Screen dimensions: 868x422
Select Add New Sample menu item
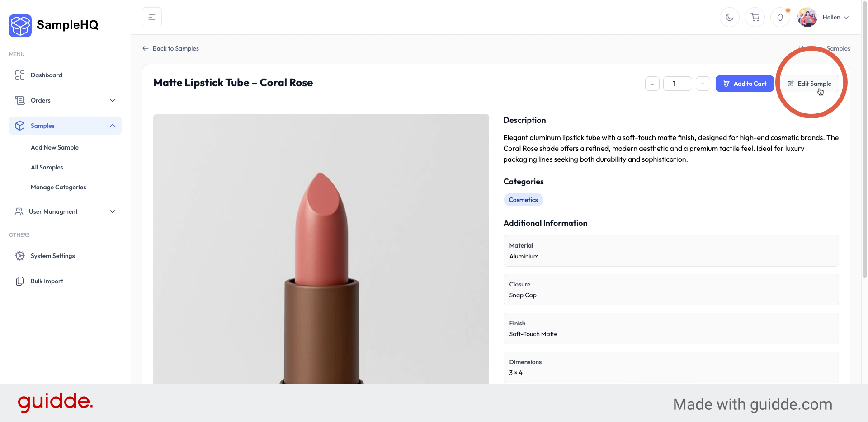(55, 147)
